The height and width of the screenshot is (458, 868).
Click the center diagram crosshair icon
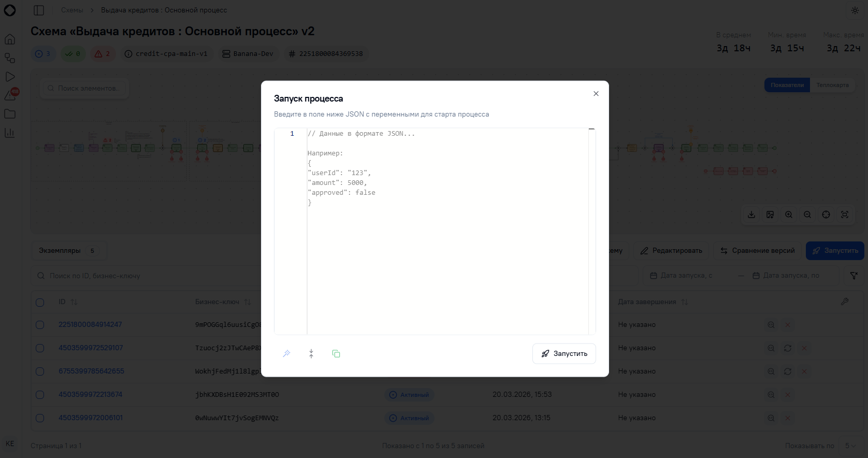click(x=826, y=214)
